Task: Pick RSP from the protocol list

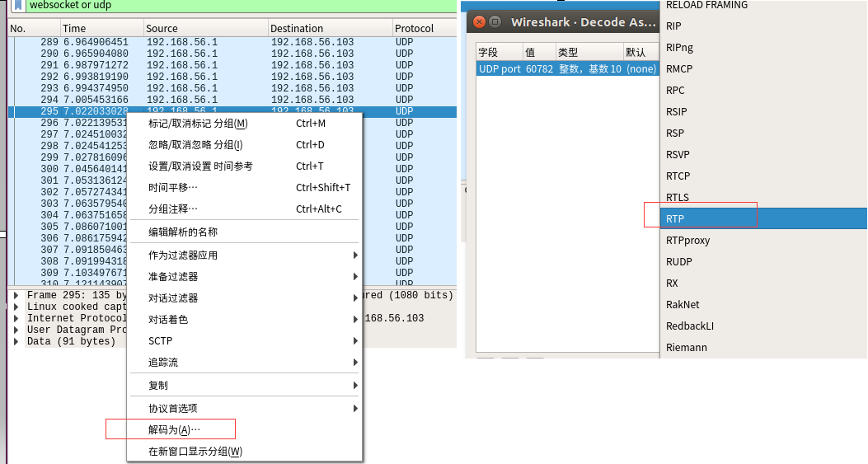Action: click(x=763, y=134)
